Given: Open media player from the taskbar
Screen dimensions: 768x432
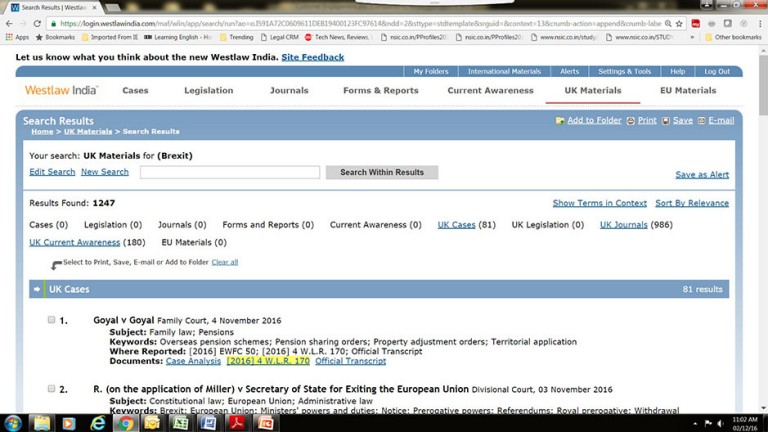Looking at the screenshot, I should tap(69, 423).
